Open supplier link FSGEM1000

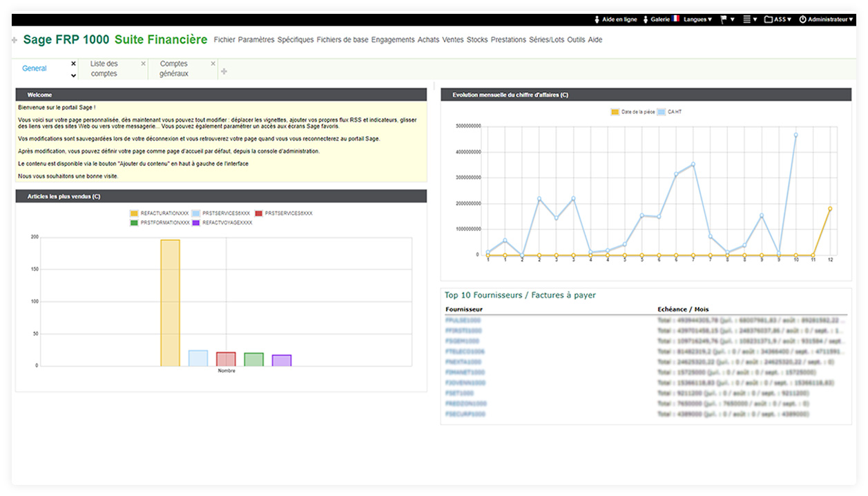pyautogui.click(x=463, y=341)
